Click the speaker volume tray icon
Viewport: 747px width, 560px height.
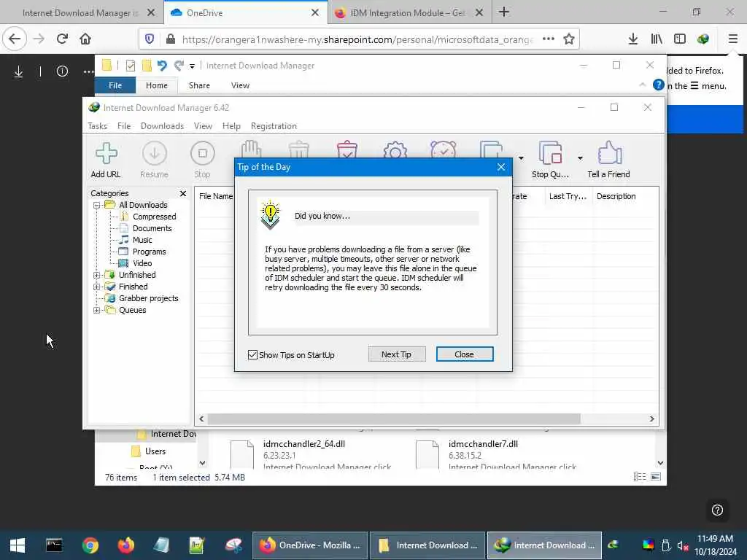click(x=683, y=545)
